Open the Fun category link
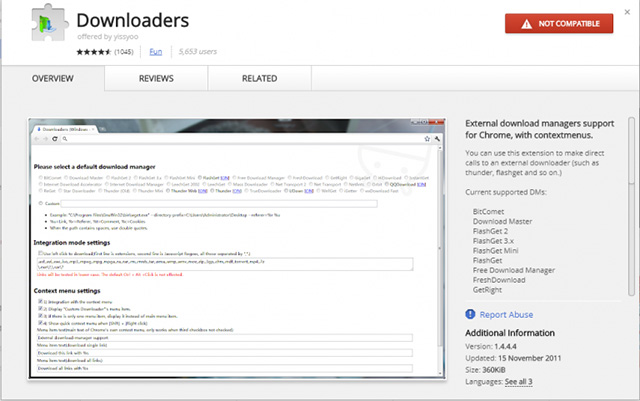The height and width of the screenshot is (401, 640). pyautogui.click(x=156, y=52)
